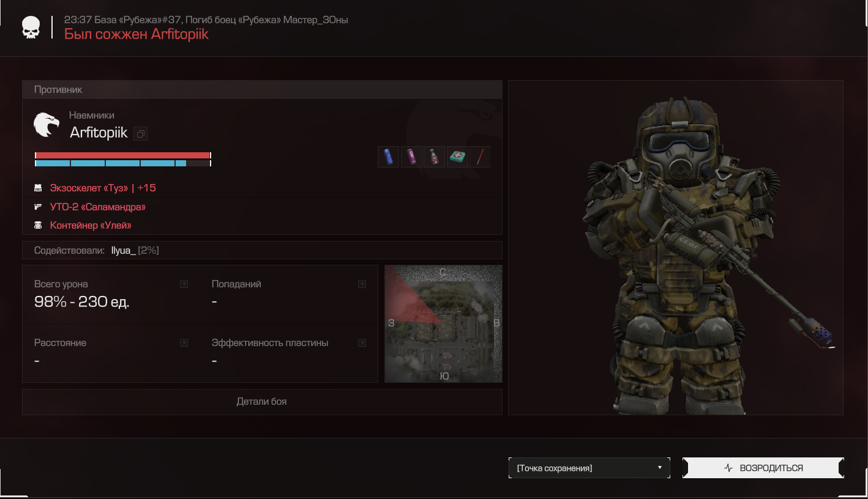
Task: Click the Эффективность пластины label
Action: click(x=270, y=343)
